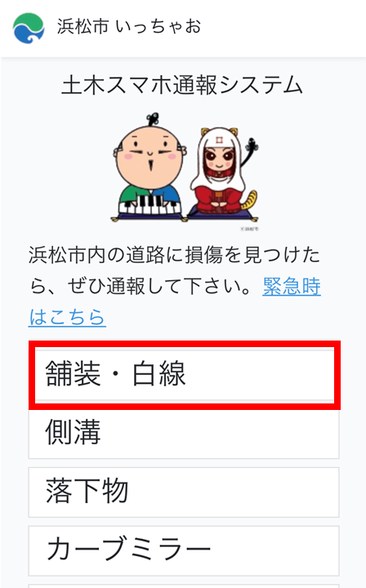The width and height of the screenshot is (366, 588).
Task: Click the striped tiger tail on the mascot
Action: click(x=251, y=201)
